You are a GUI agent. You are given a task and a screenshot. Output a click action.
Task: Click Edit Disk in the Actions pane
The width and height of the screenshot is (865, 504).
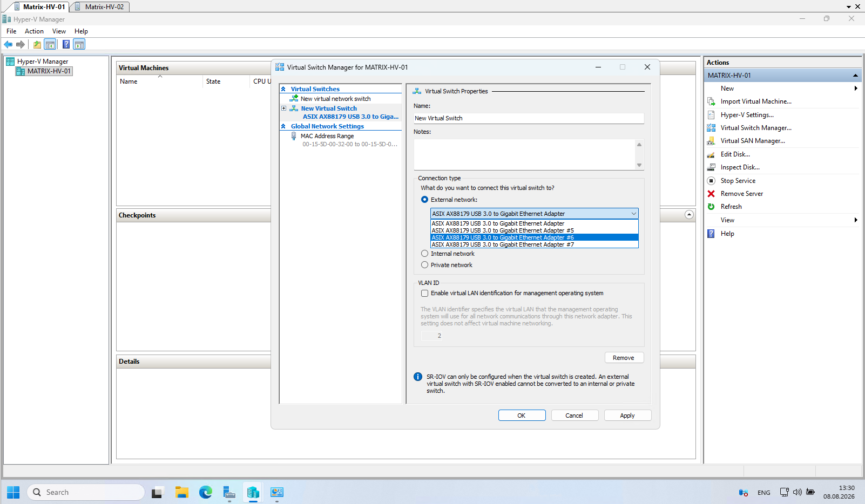(x=735, y=154)
